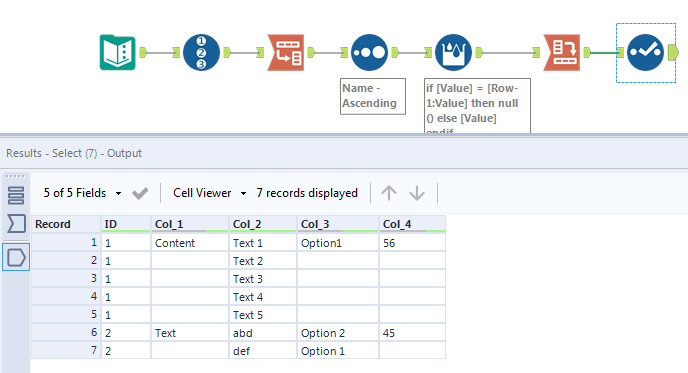Show the metadata view icon in results sidebar
Viewport: 688px width, 373px height.
(16, 196)
